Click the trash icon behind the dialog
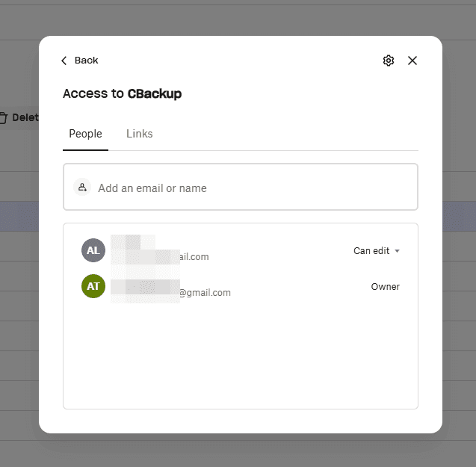The height and width of the screenshot is (467, 476). coord(4,117)
